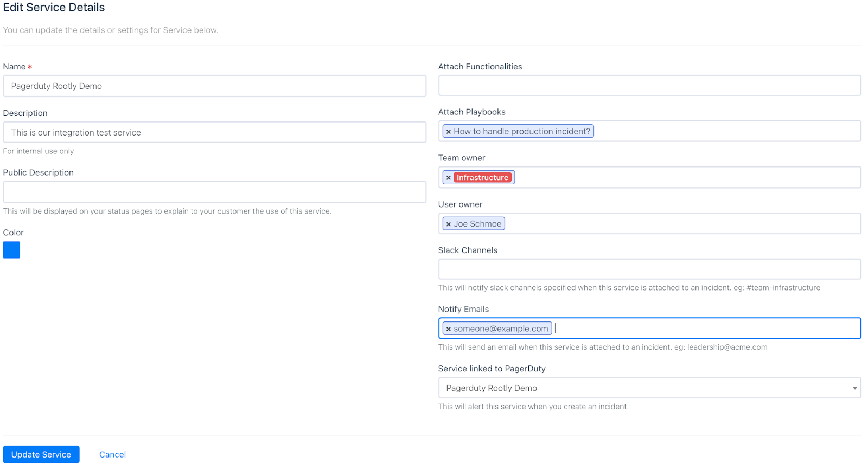Click the 'Service linked to PagerDuty' label

(x=492, y=369)
